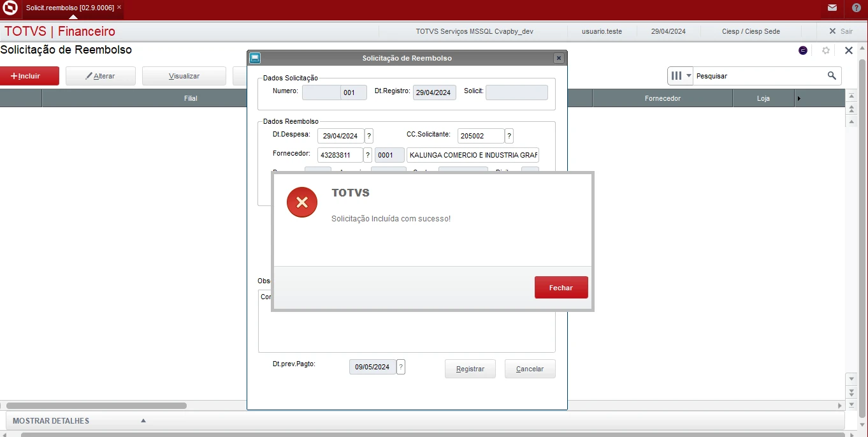Expand the MOSTRAR DETALHES panel

pyautogui.click(x=143, y=421)
